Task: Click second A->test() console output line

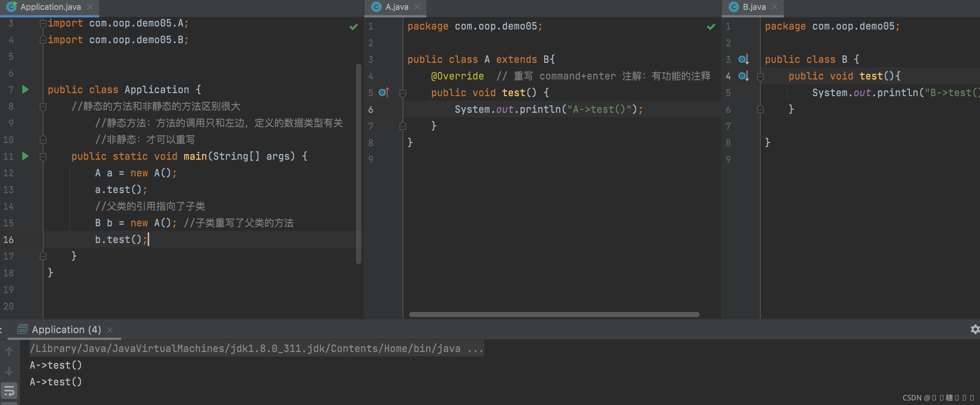Action: tap(56, 382)
